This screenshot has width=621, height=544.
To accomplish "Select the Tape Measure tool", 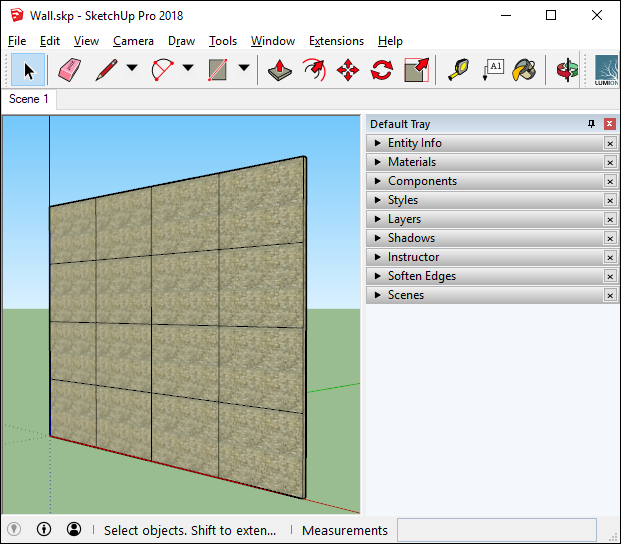I will 458,69.
